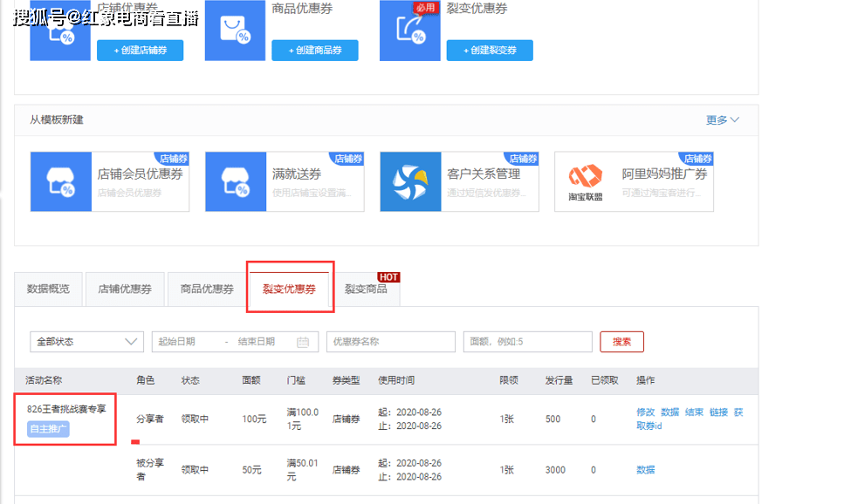851x504 pixels.
Task: Expand the 全部状态 status dropdown
Action: pos(86,342)
